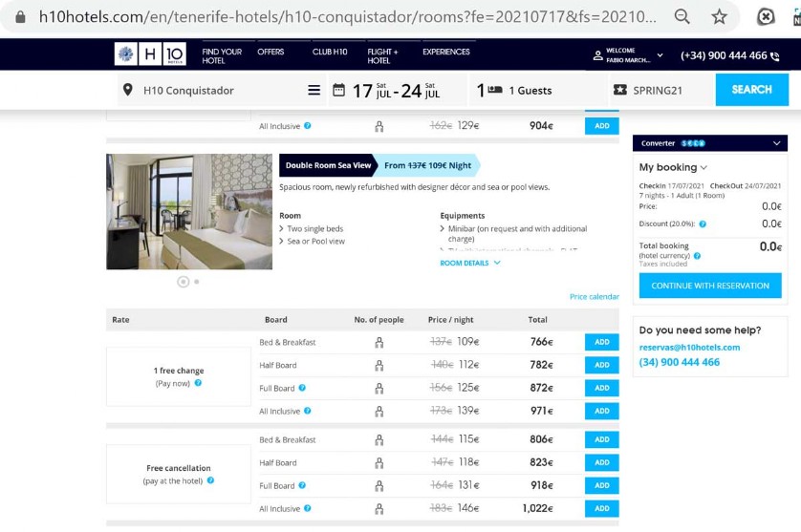Click info icon next to Pay now
This screenshot has width=801, height=532.
click(198, 383)
